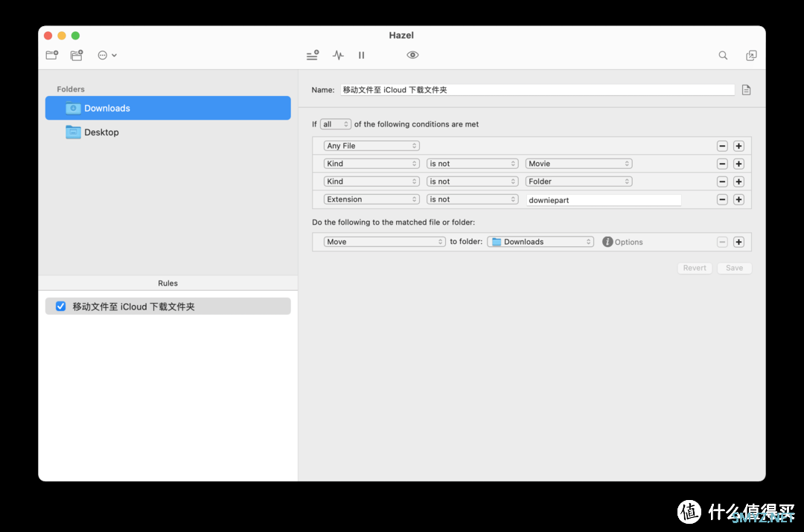
Task: Open the Kind dropdown in Movie row
Action: [371, 164]
